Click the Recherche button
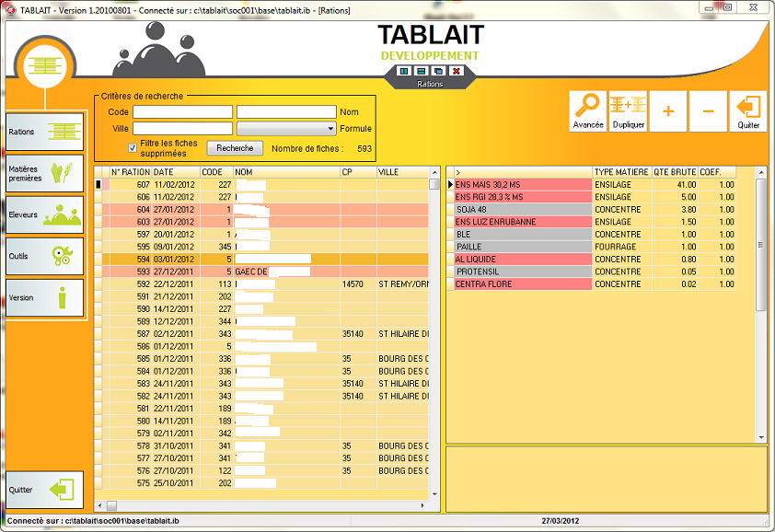This screenshot has height=532, width=775. tap(235, 148)
